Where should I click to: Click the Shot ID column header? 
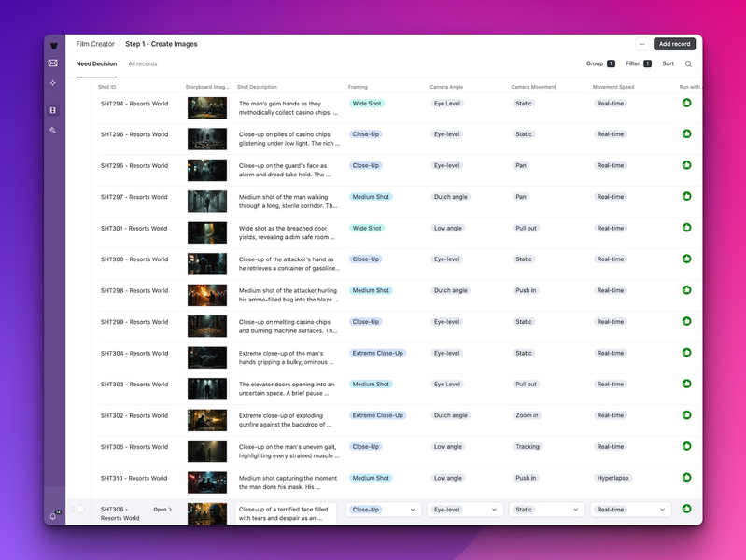106,87
